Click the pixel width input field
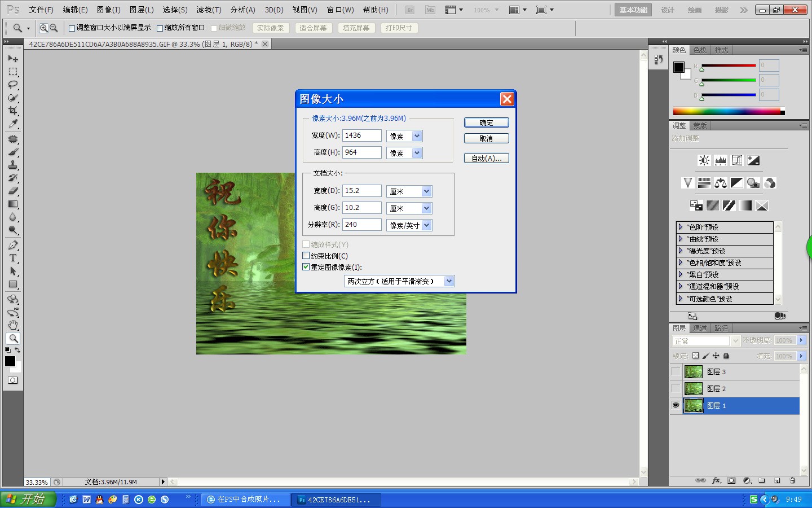 coord(362,135)
